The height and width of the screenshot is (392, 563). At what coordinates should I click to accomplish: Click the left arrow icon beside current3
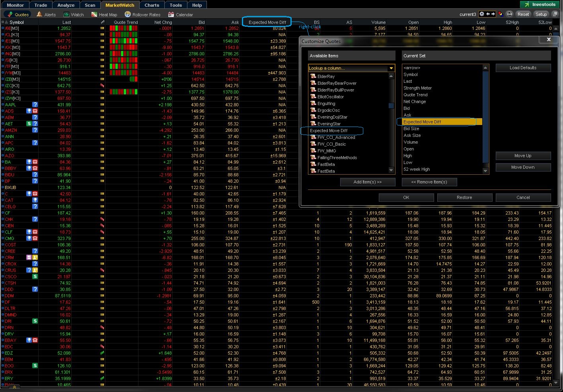click(x=488, y=14)
